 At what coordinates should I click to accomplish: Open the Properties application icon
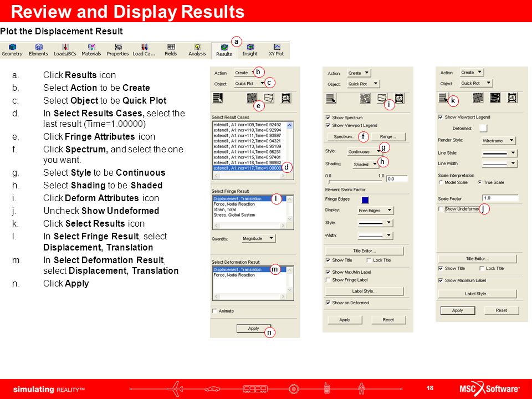tap(117, 50)
